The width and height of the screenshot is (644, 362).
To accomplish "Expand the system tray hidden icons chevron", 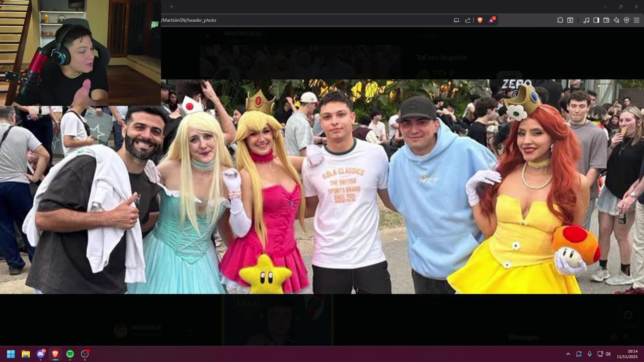I will (x=568, y=354).
